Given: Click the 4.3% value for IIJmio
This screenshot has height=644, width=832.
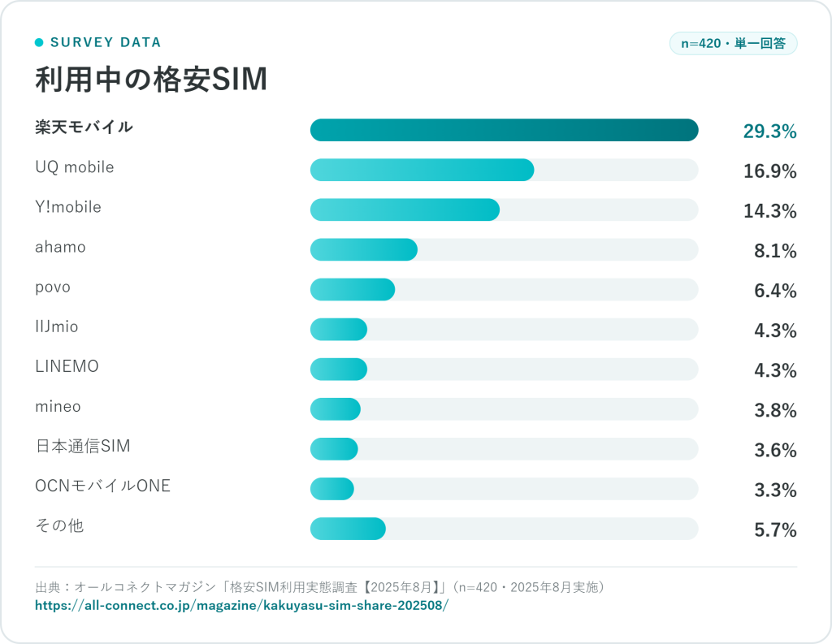Looking at the screenshot, I should pyautogui.click(x=775, y=331).
